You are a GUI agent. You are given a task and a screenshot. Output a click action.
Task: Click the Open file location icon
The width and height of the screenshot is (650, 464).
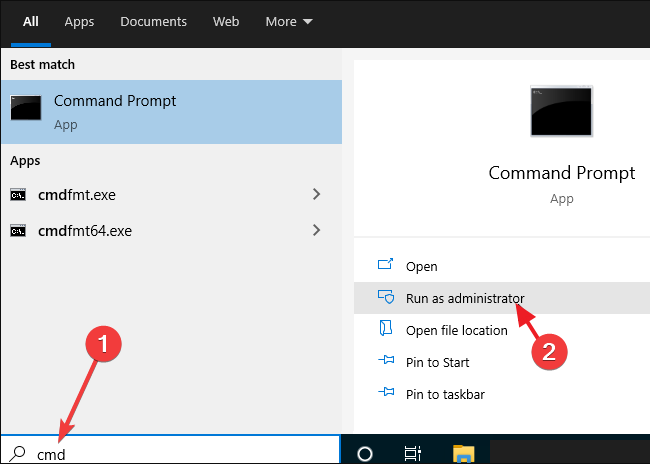coord(386,330)
